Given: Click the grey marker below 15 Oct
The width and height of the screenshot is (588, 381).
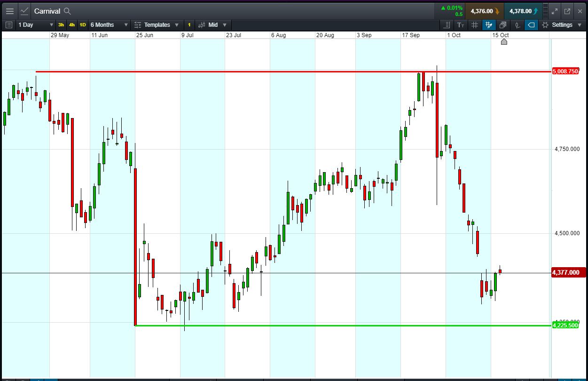Looking at the screenshot, I should 504,42.
